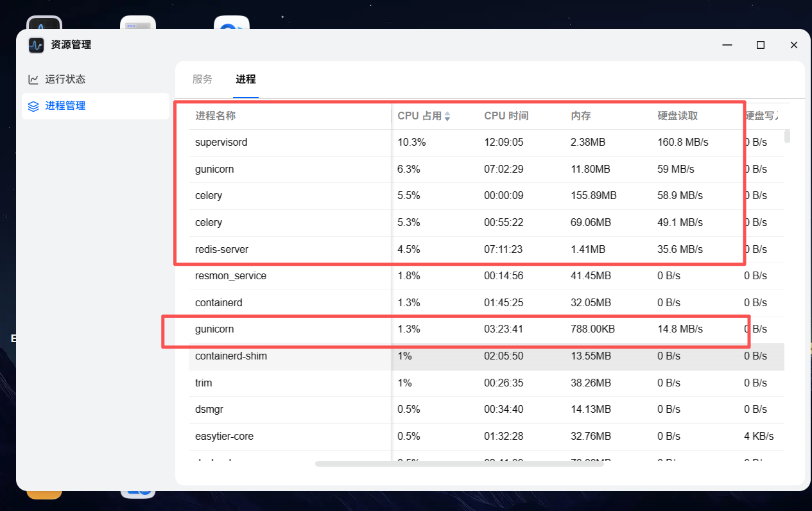Click the 07:11:23 CPU time value
The height and width of the screenshot is (511, 812).
[x=503, y=249]
